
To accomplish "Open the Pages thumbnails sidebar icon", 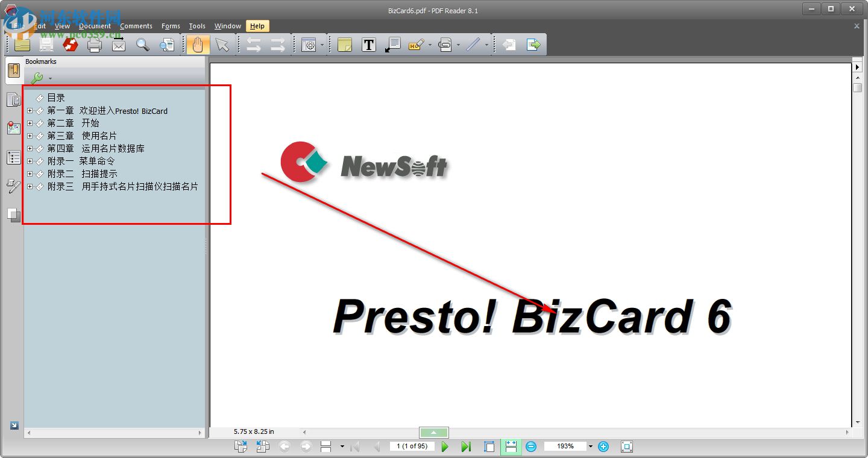I will tap(13, 99).
